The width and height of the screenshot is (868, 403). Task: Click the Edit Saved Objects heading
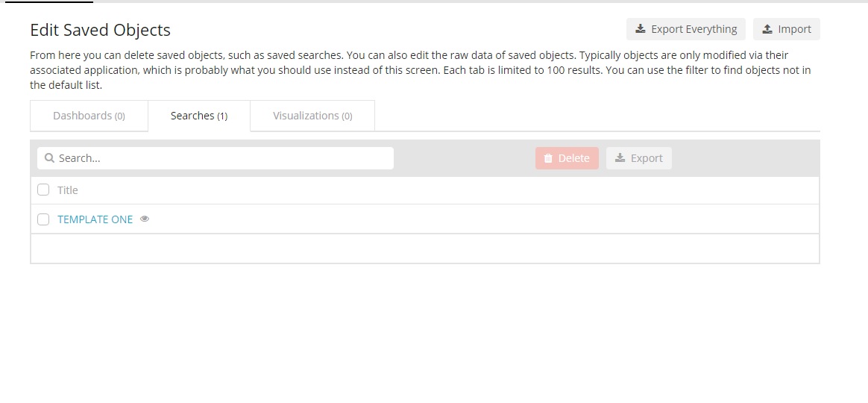(100, 30)
